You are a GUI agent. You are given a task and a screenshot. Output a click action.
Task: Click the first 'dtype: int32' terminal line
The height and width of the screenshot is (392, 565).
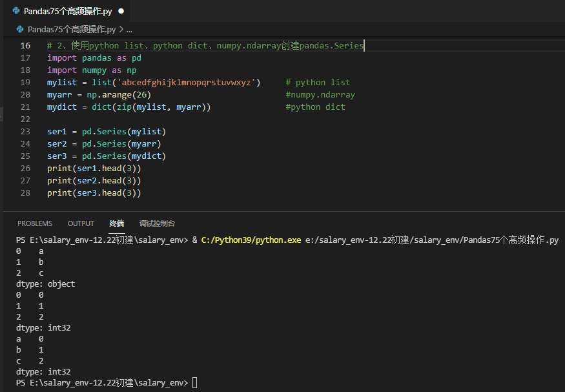[43, 328]
